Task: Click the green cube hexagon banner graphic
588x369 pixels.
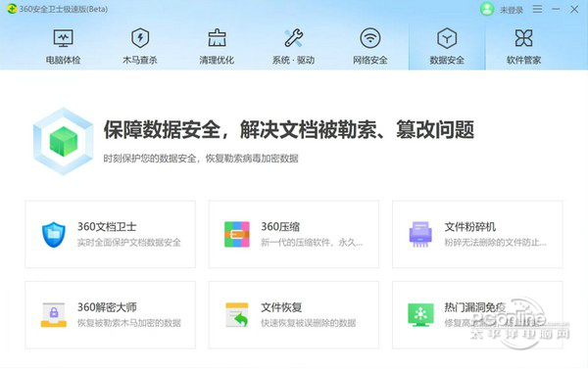Action: (x=63, y=141)
